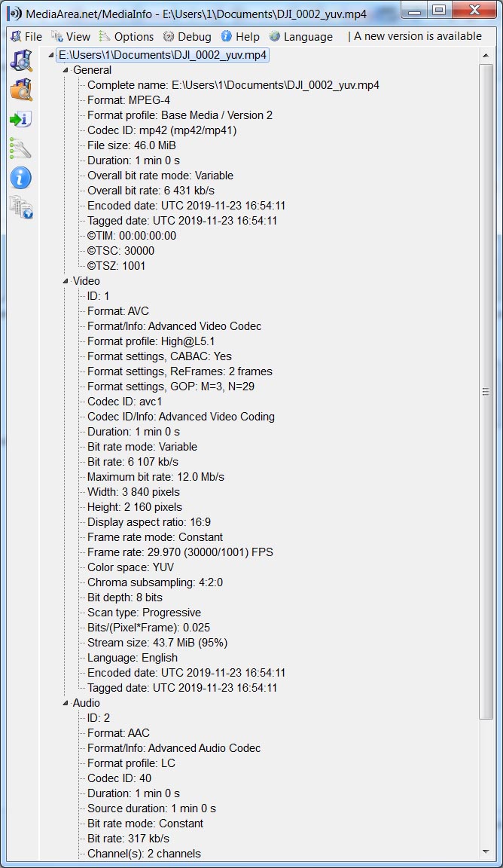Select the Audio tree node
This screenshot has width=503, height=868.
(87, 703)
